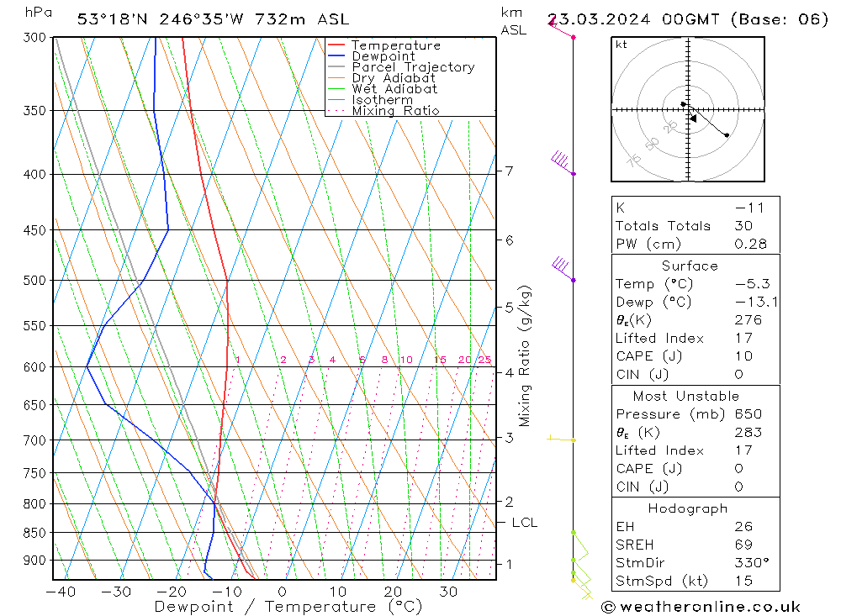841x616 pixels.
Task: Click the red Temperature legend line
Action: pyautogui.click(x=336, y=45)
